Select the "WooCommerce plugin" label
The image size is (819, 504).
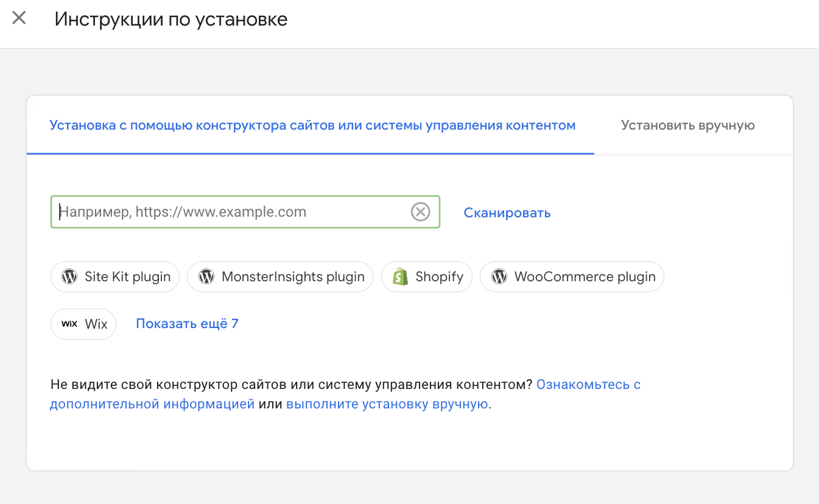(x=585, y=277)
